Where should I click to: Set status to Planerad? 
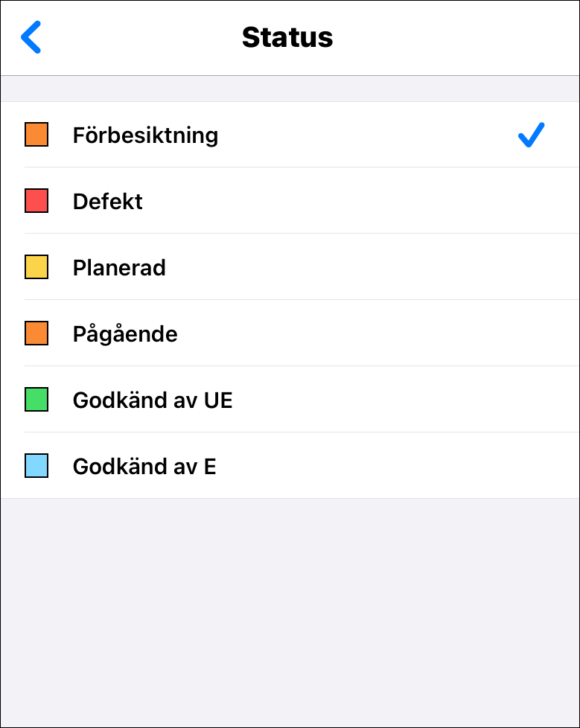pos(119,268)
